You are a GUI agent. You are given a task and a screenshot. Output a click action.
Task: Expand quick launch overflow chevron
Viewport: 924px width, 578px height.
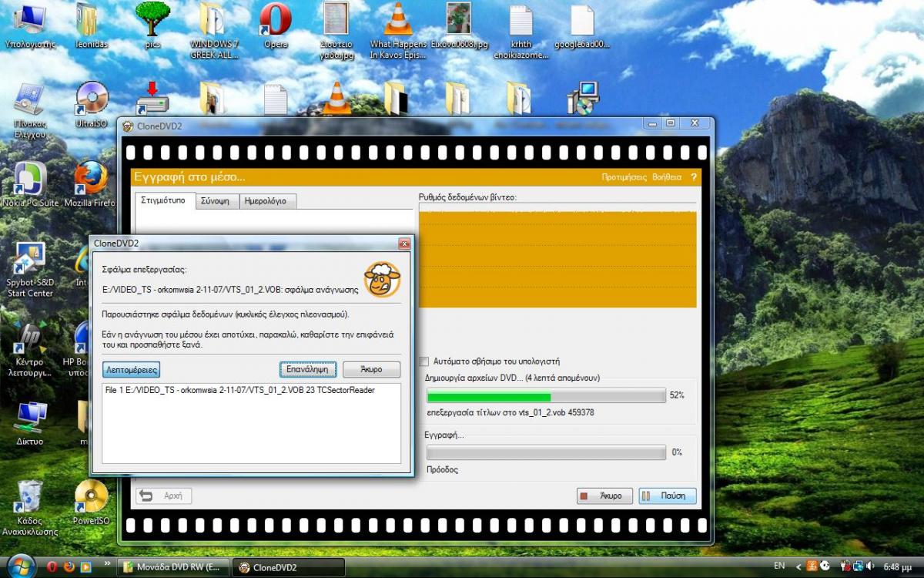[107, 563]
